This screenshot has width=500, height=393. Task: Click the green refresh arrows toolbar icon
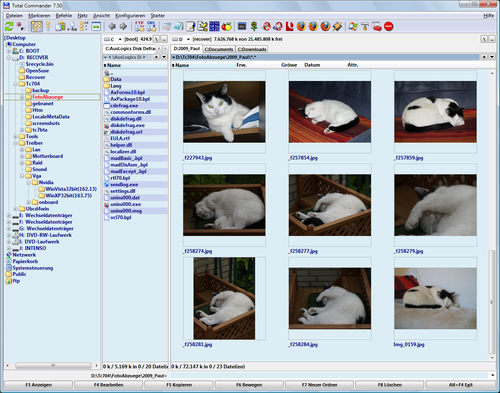pos(9,26)
